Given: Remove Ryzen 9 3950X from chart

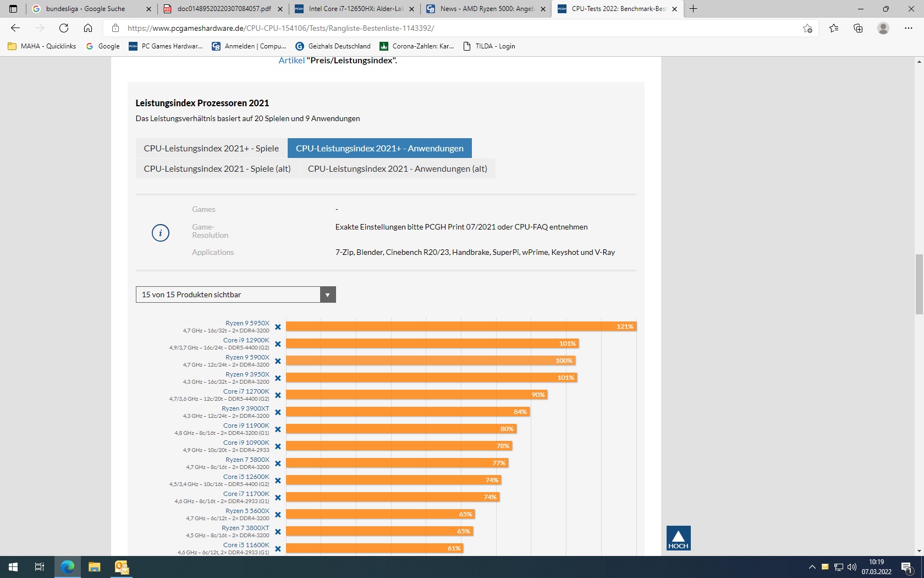Looking at the screenshot, I should coord(278,378).
